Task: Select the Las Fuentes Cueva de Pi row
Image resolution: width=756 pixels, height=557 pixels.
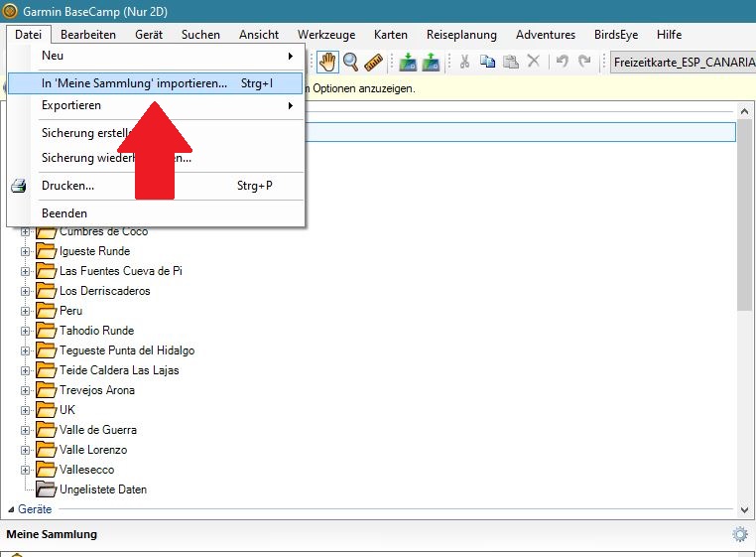Action: tap(120, 271)
